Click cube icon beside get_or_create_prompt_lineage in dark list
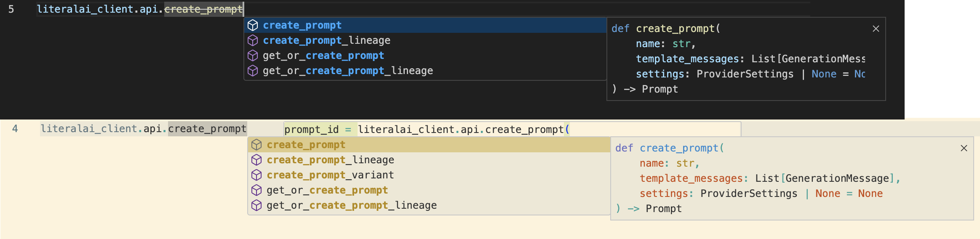Viewport: 980px width, 239px height. pyautogui.click(x=253, y=71)
